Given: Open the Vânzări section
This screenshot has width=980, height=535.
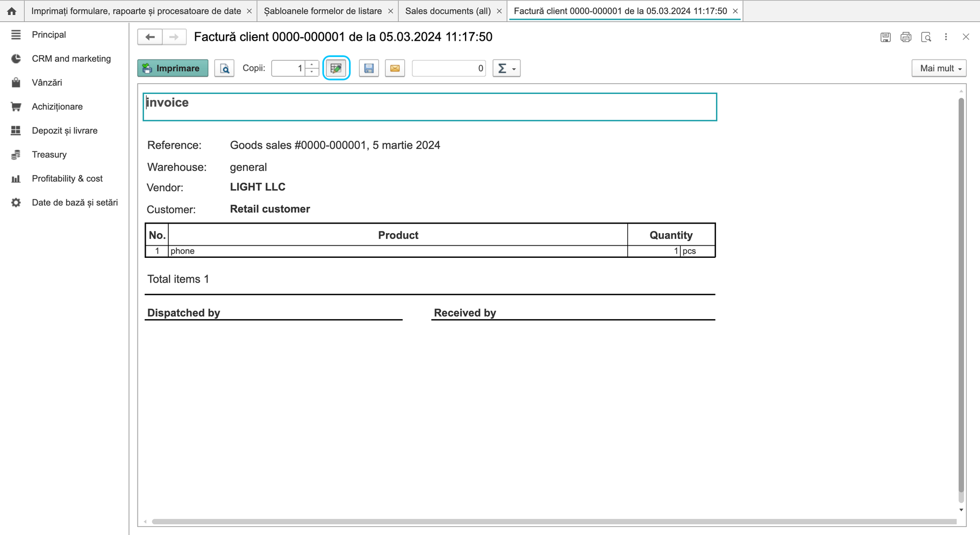Looking at the screenshot, I should (47, 83).
